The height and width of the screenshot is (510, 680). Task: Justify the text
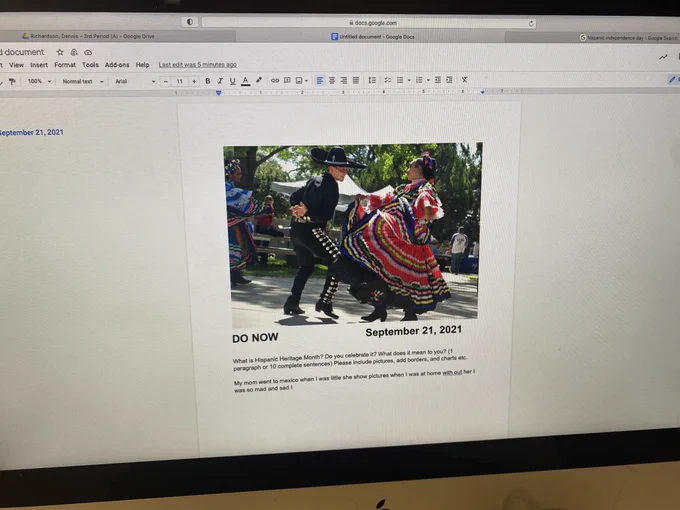coord(356,80)
